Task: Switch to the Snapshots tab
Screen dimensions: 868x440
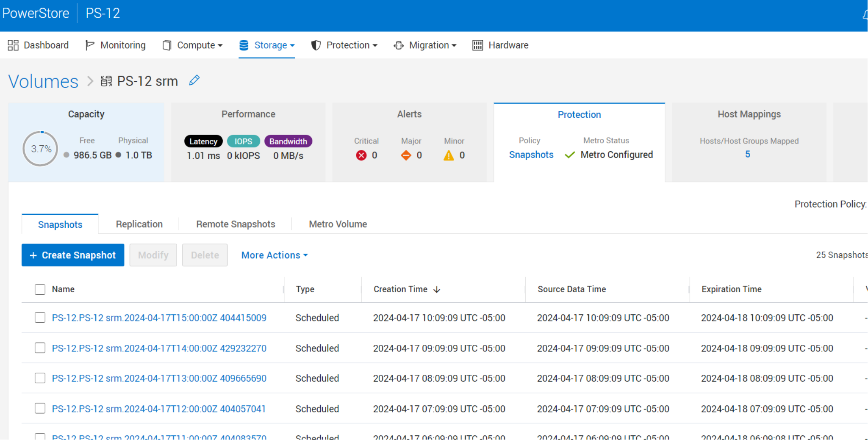Action: pyautogui.click(x=60, y=224)
